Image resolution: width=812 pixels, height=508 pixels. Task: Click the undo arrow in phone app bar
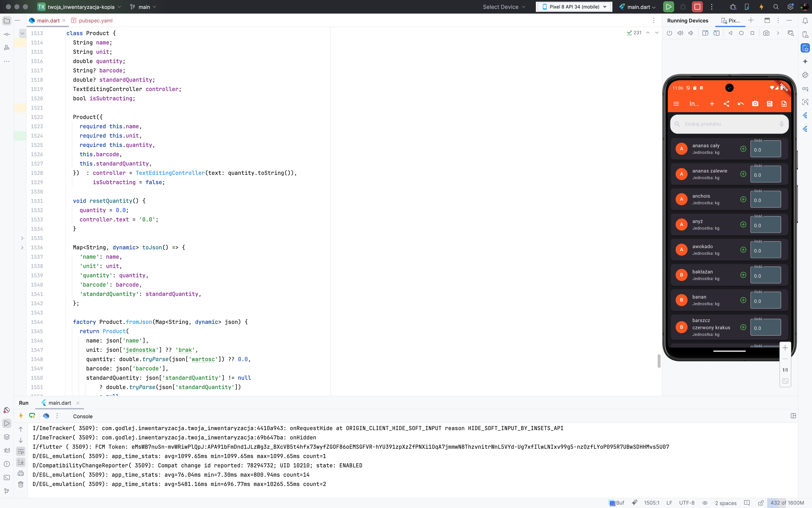coord(741,104)
